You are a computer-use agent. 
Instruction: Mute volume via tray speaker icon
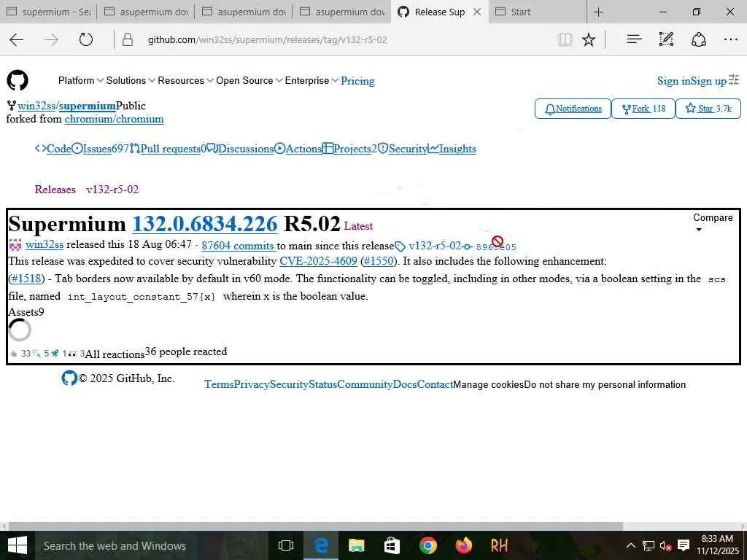(x=665, y=545)
